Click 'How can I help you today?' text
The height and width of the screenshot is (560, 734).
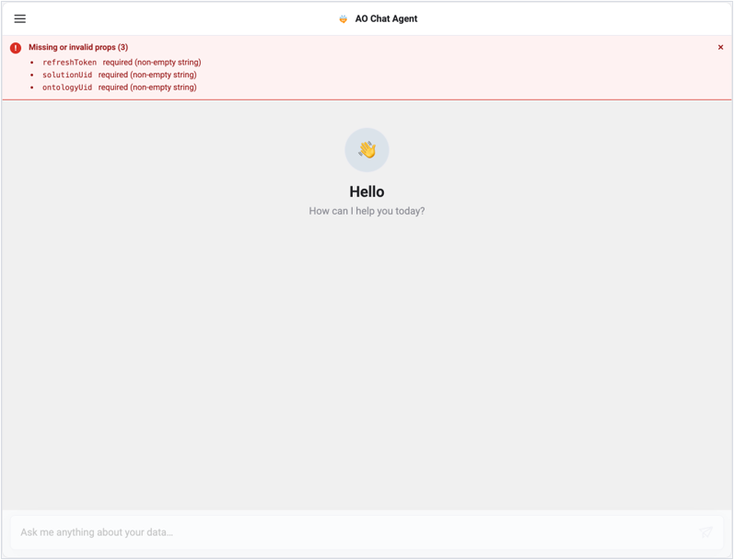click(367, 211)
